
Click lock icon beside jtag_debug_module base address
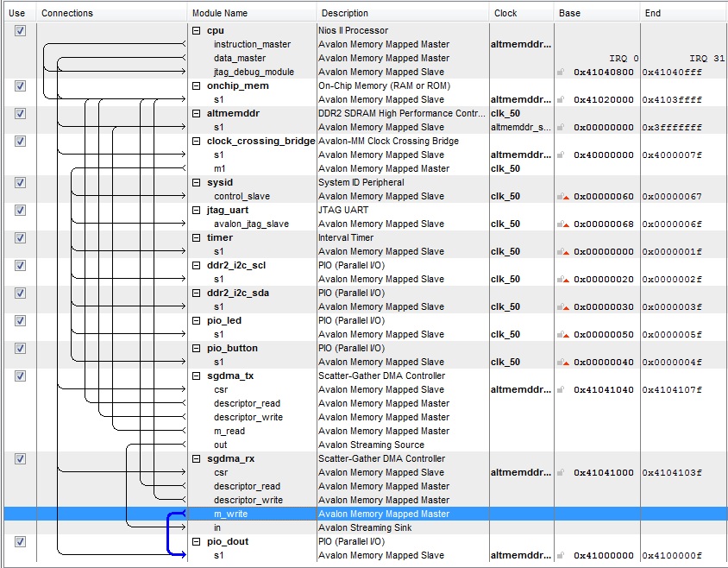click(562, 73)
